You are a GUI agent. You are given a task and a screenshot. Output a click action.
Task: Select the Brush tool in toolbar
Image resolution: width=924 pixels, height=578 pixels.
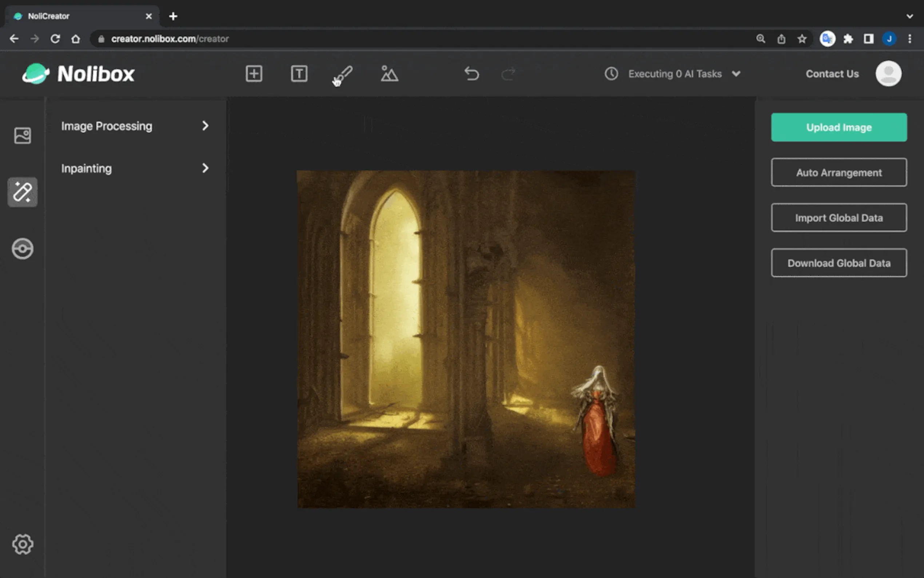click(343, 74)
